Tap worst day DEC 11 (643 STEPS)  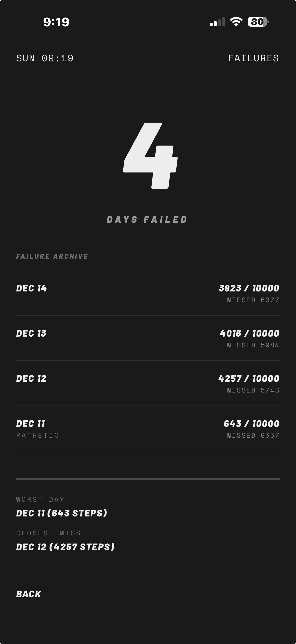62,513
